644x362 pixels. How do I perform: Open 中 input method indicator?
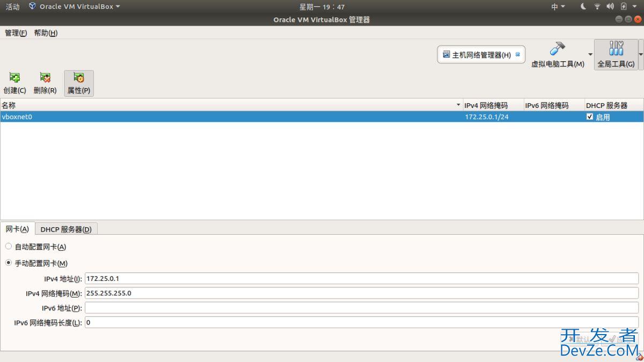pos(558,6)
